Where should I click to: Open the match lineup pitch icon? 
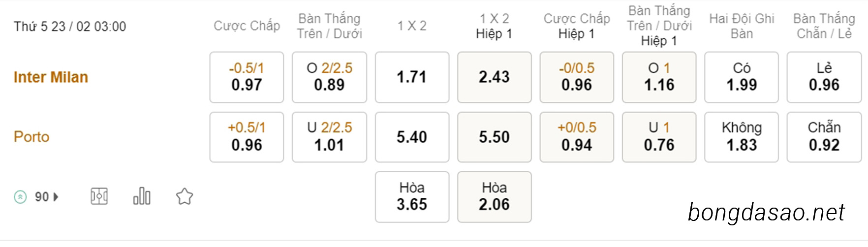(99, 197)
